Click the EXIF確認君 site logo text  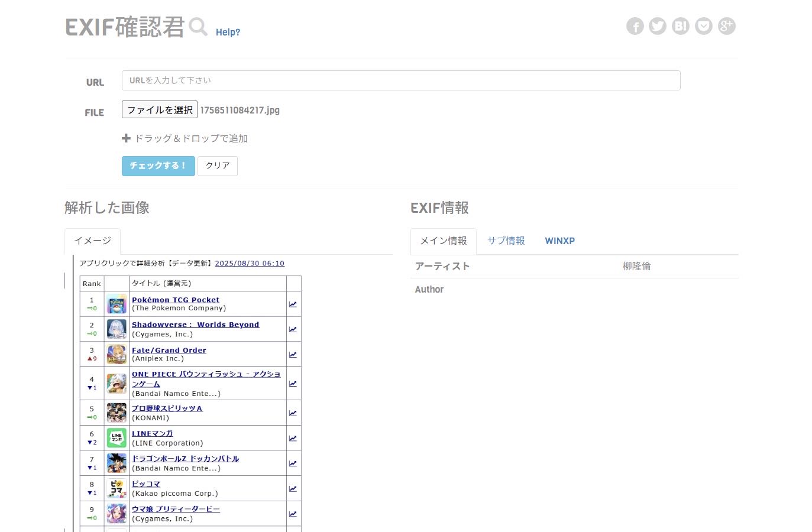(x=125, y=27)
